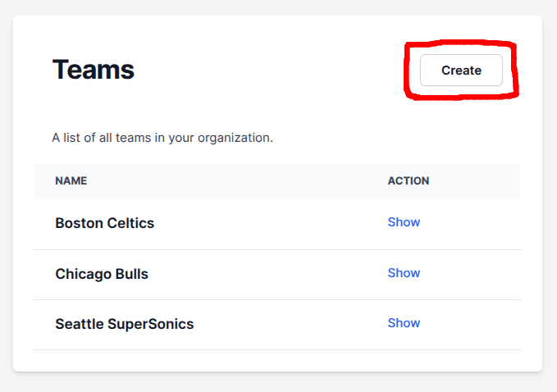The width and height of the screenshot is (557, 392).
Task: Click empty space in the Chicago Bulls row
Action: tap(271, 274)
